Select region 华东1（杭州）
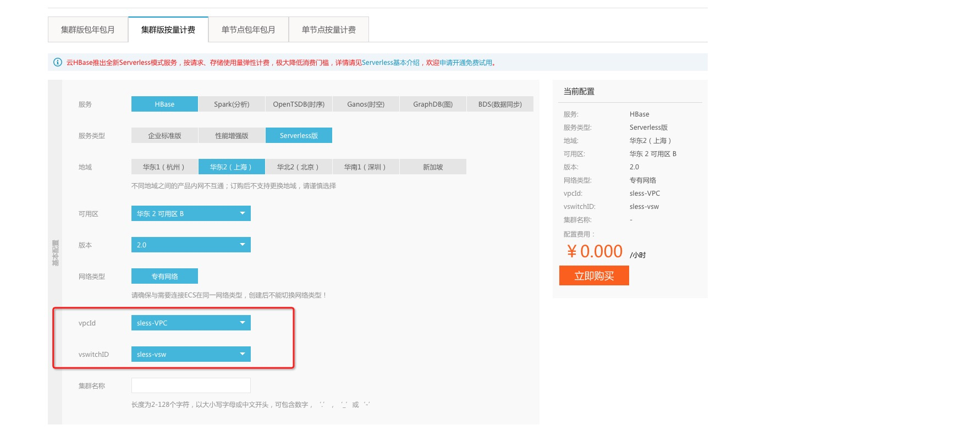The height and width of the screenshot is (436, 980). coord(164,167)
